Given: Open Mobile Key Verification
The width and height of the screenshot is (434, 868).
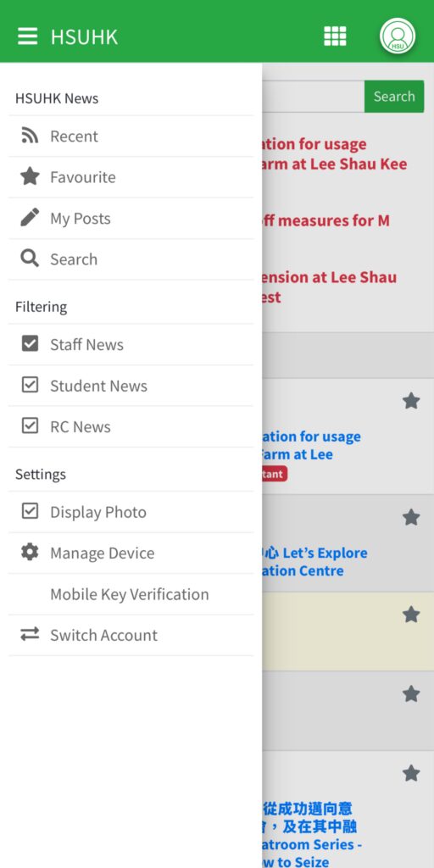Looking at the screenshot, I should [131, 594].
